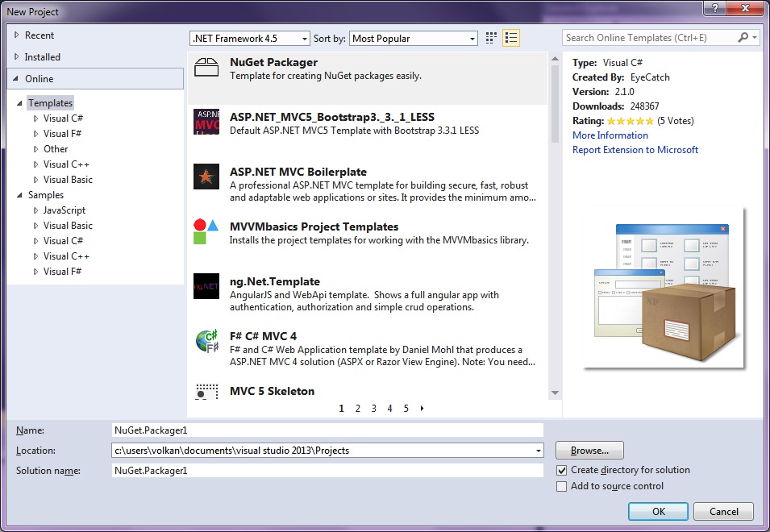Select the ng.Net.Template entry
770x532 pixels.
[x=368, y=293]
